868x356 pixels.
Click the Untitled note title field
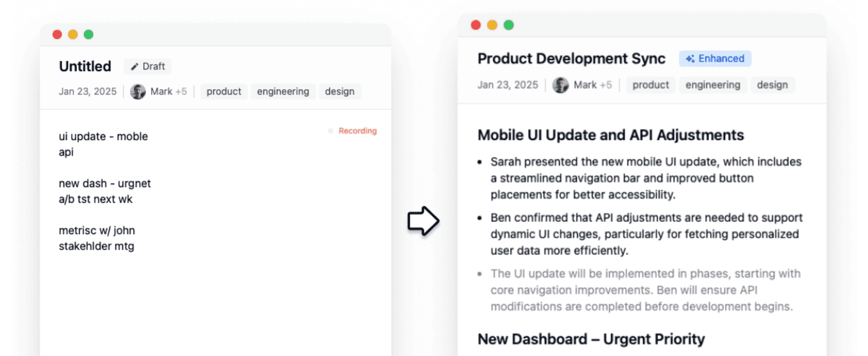tap(85, 66)
